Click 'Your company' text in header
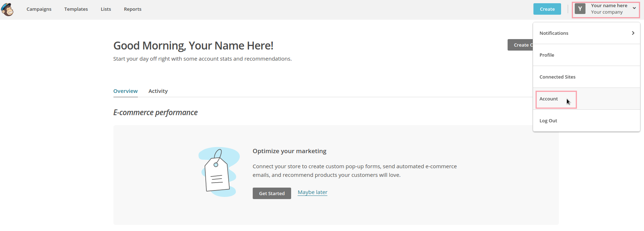The width and height of the screenshot is (644, 231). pos(607,12)
